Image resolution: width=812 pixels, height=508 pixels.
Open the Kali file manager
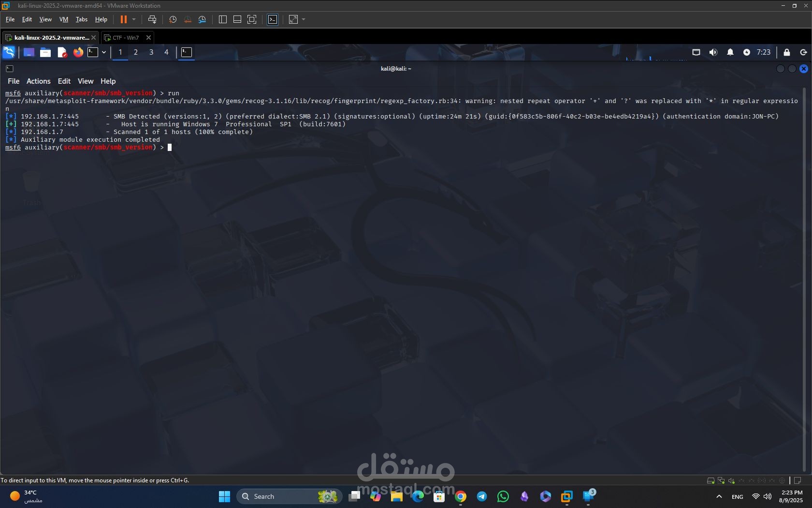(45, 52)
